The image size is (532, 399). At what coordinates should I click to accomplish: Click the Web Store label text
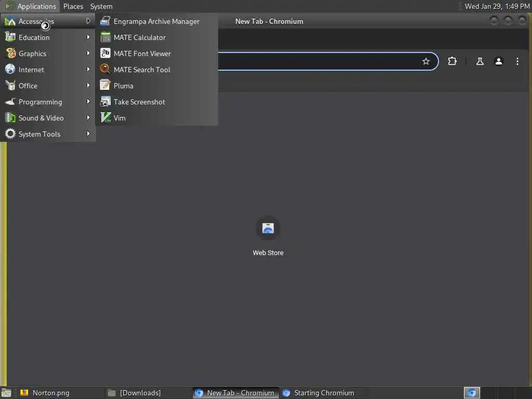pyautogui.click(x=268, y=253)
